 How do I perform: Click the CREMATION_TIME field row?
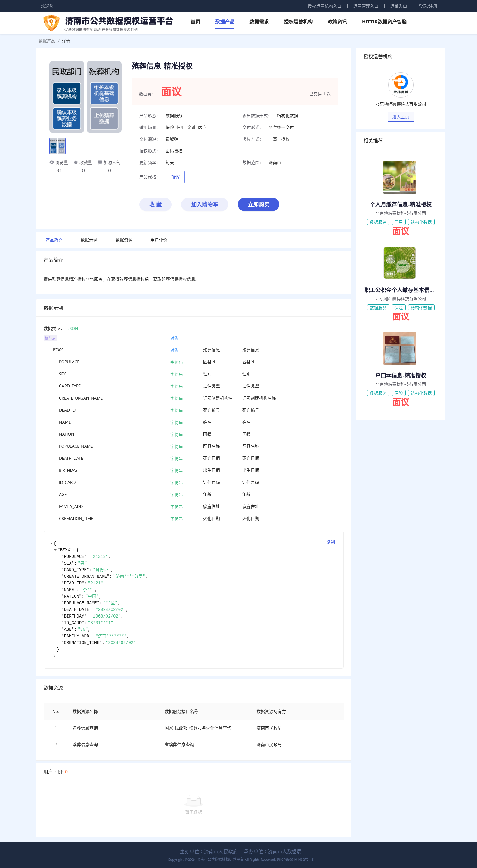click(x=194, y=518)
